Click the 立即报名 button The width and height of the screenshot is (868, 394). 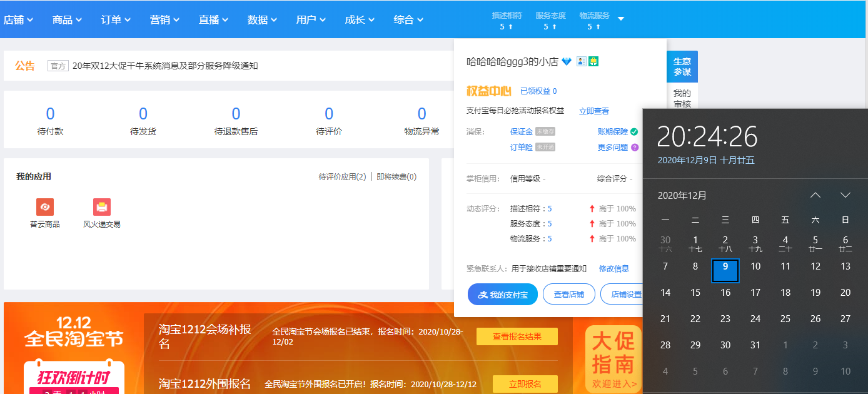click(x=525, y=384)
